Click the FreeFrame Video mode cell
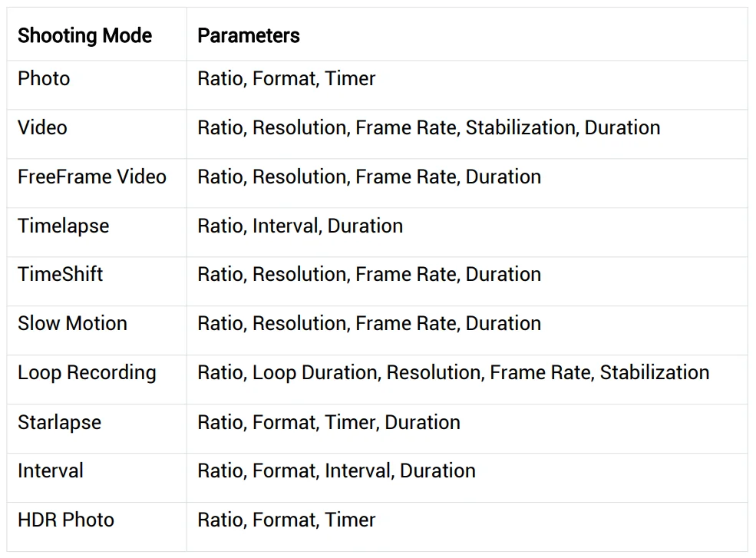Viewport: 756px width, 558px height. (x=92, y=177)
